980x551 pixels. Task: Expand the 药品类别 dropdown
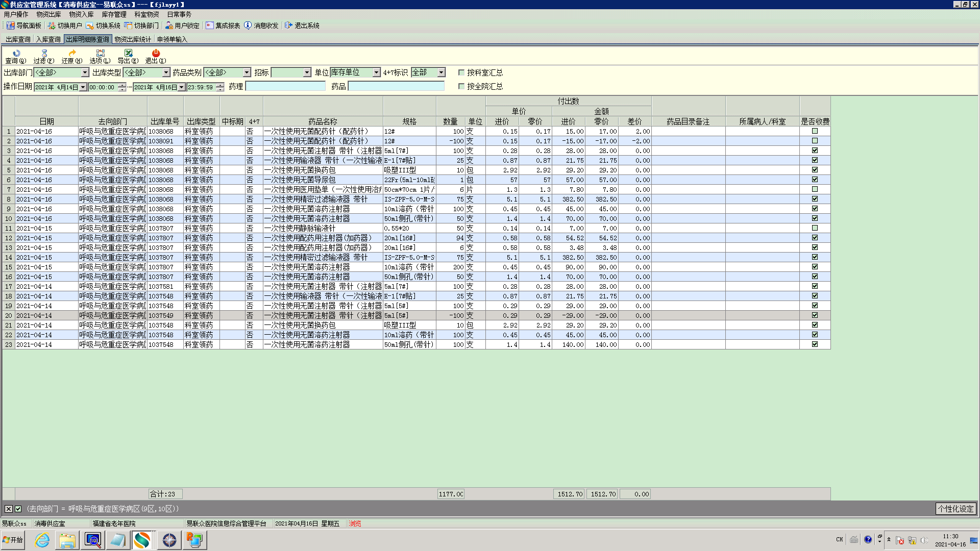pyautogui.click(x=247, y=72)
